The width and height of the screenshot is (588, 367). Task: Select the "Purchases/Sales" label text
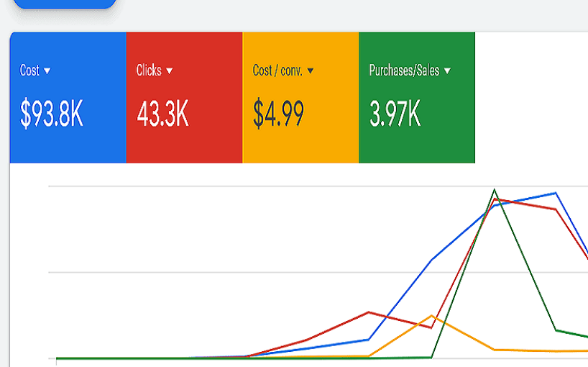click(405, 71)
